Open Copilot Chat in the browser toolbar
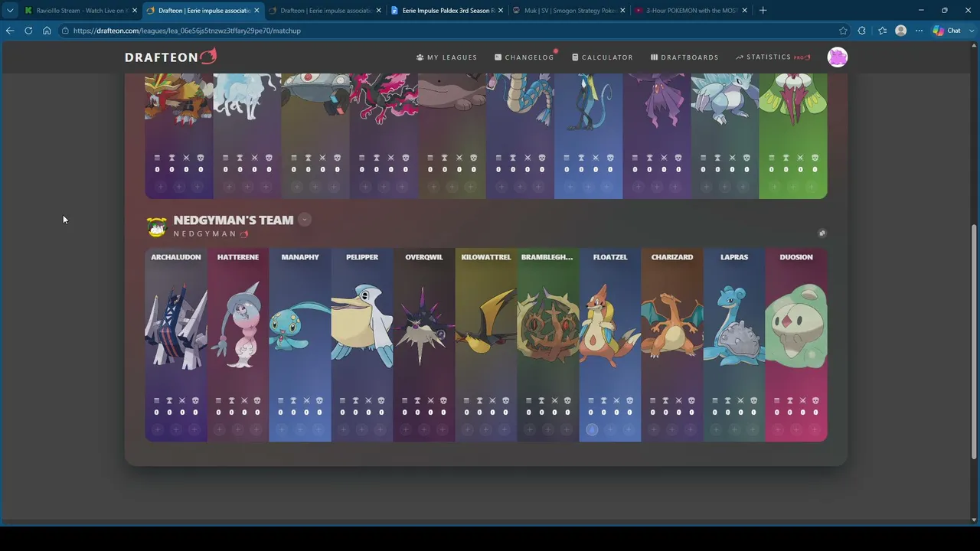This screenshot has height=551, width=980. (x=948, y=31)
